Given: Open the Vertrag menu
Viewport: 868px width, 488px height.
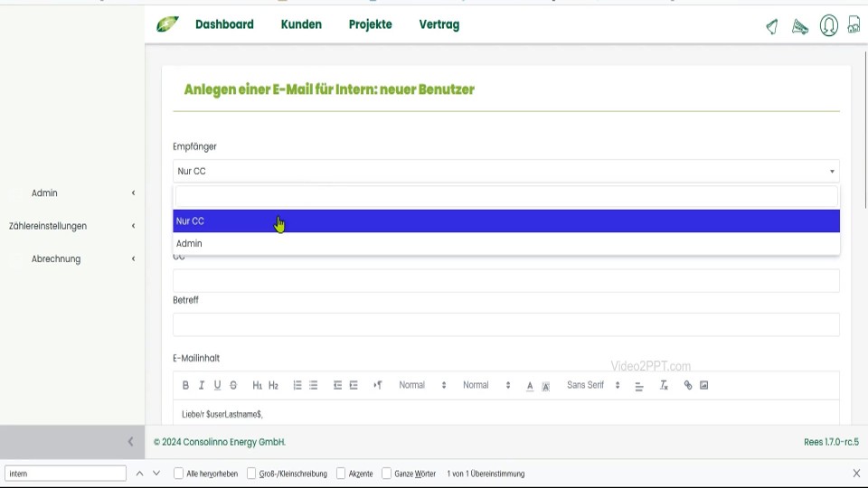Looking at the screenshot, I should [439, 24].
